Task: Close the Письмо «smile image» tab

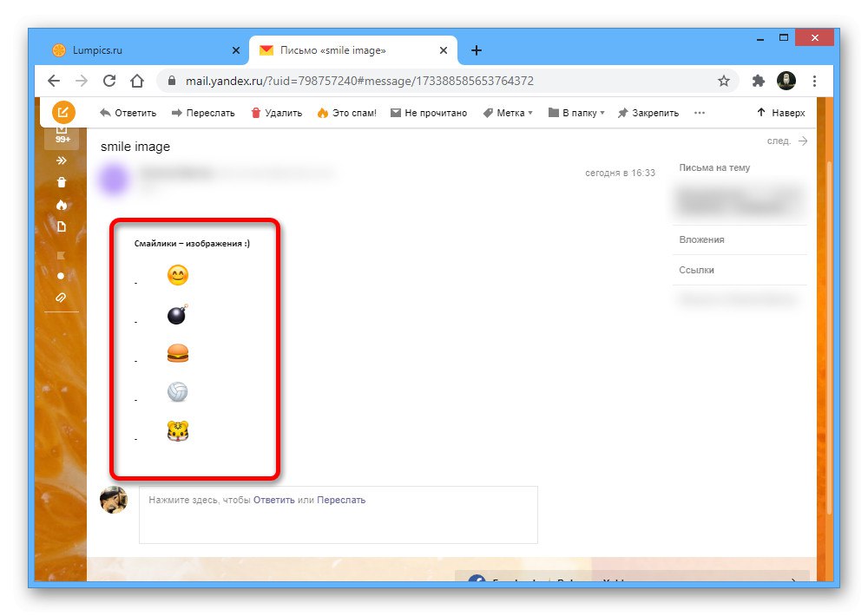Action: pos(444,50)
